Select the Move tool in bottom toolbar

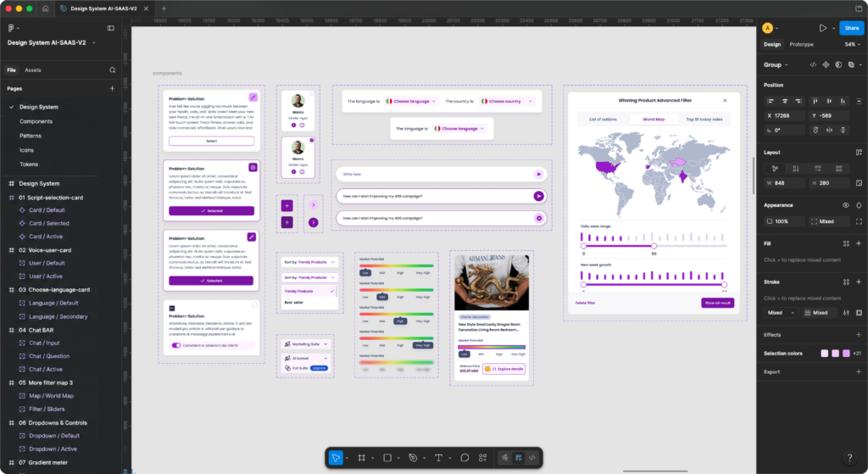336,458
